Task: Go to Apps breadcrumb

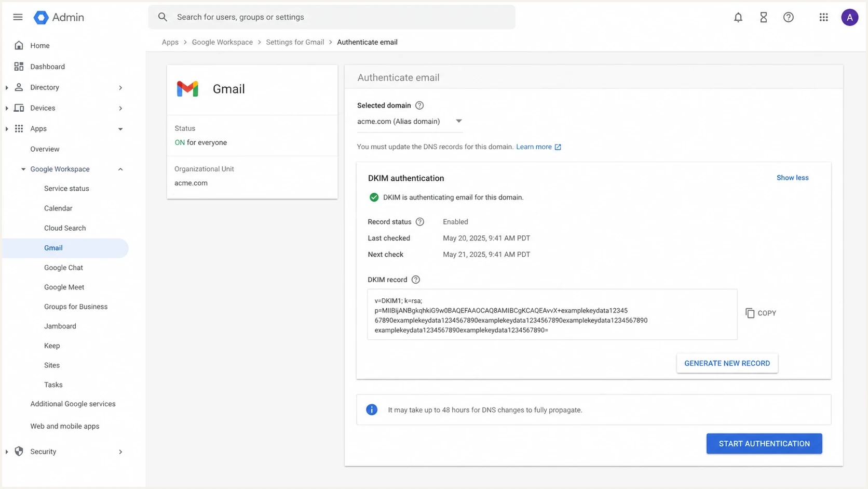Action: (x=170, y=42)
